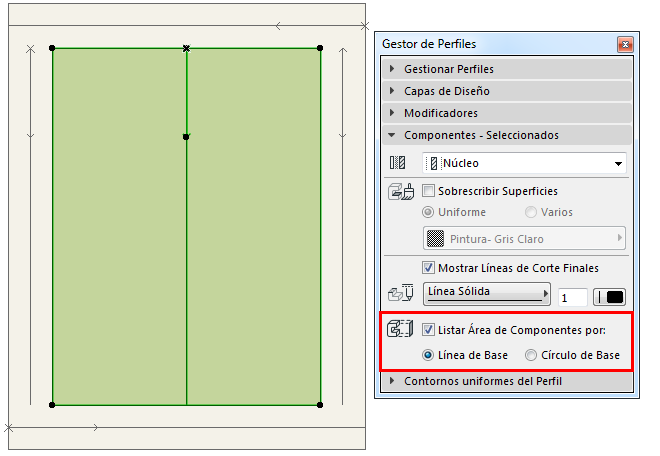Click the cut line pen icon
Image resolution: width=660 pixels, height=456 pixels.
pyautogui.click(x=400, y=292)
